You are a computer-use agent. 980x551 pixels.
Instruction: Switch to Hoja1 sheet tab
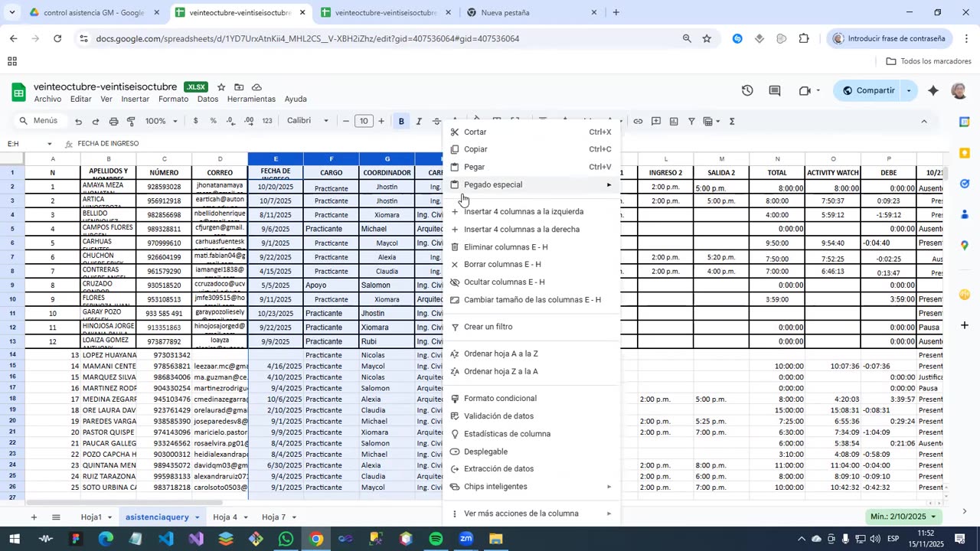[x=91, y=517]
